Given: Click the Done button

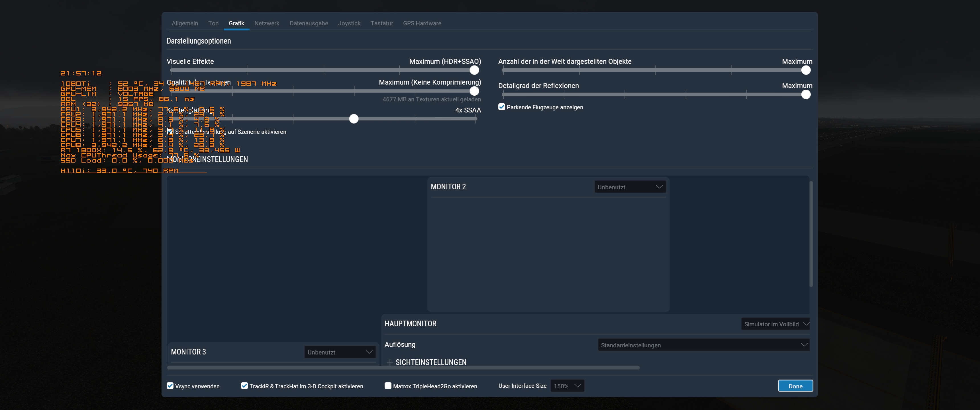Looking at the screenshot, I should (795, 386).
